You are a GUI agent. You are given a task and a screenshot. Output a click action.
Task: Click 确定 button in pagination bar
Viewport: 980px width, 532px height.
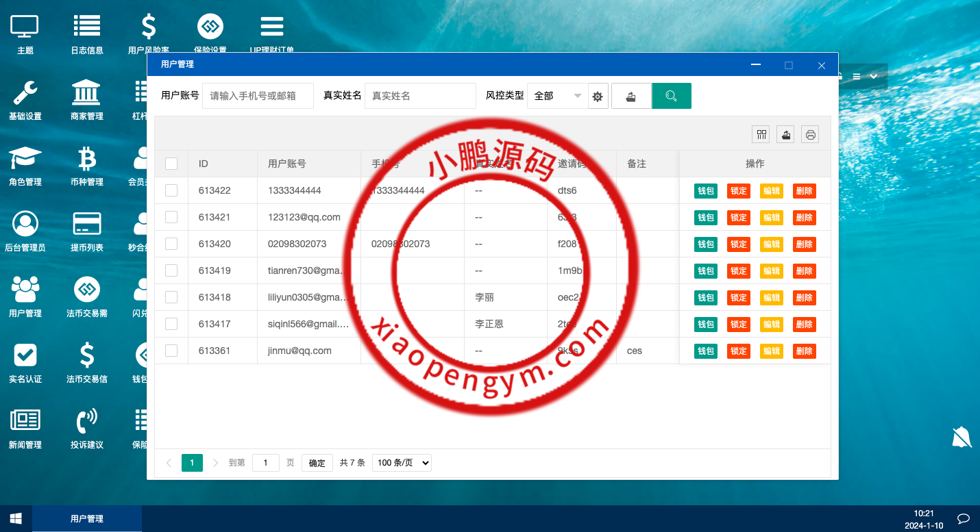[x=317, y=463]
